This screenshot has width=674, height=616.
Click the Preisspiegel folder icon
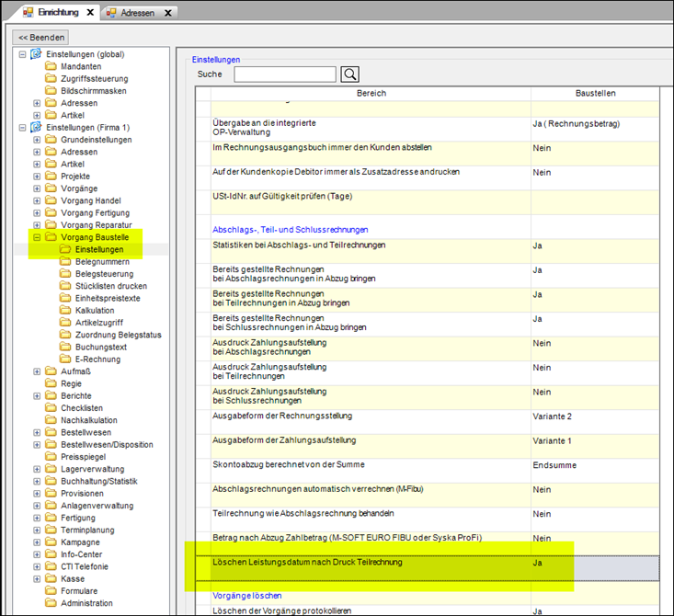click(x=51, y=457)
